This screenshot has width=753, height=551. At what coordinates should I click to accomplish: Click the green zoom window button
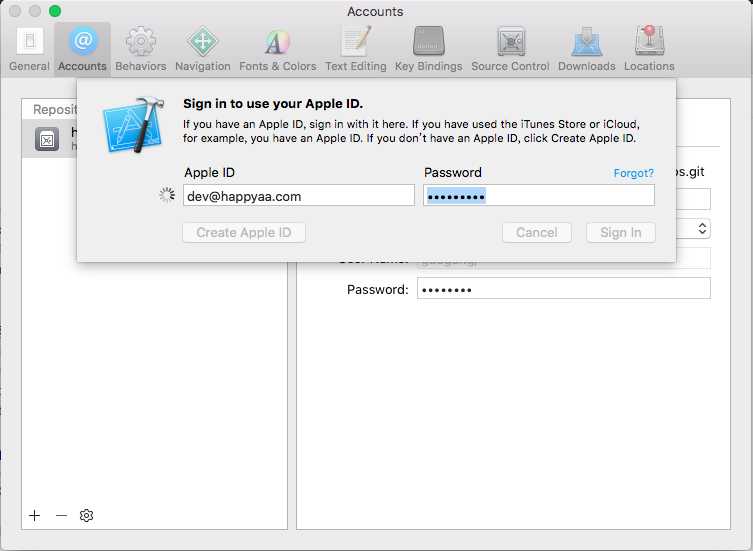point(55,11)
